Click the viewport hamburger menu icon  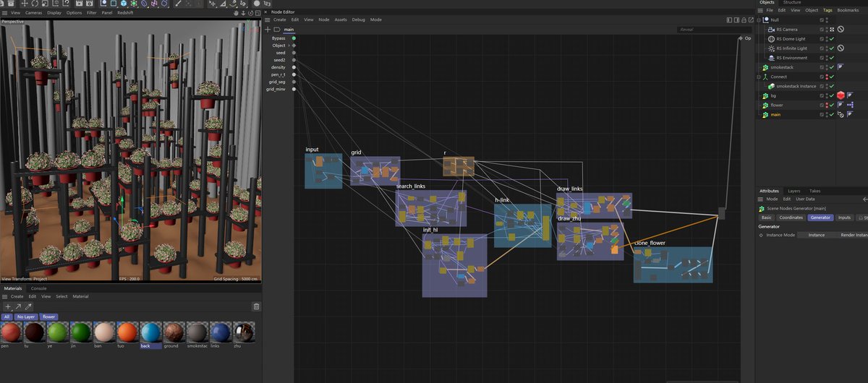(5, 12)
